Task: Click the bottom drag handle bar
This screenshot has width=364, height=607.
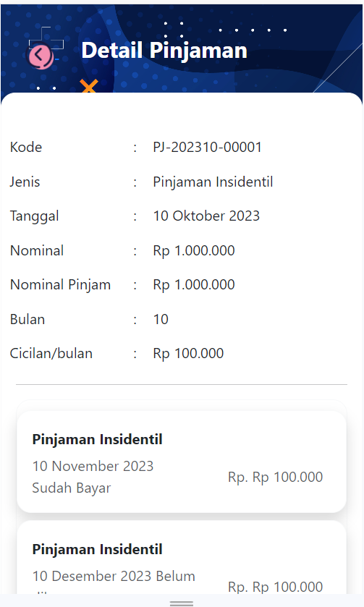Action: pyautogui.click(x=182, y=603)
